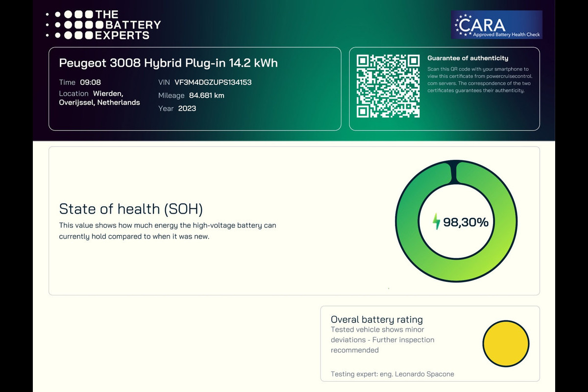Click the SOH explanation paragraph
This screenshot has width=588, height=392.
pos(168,231)
